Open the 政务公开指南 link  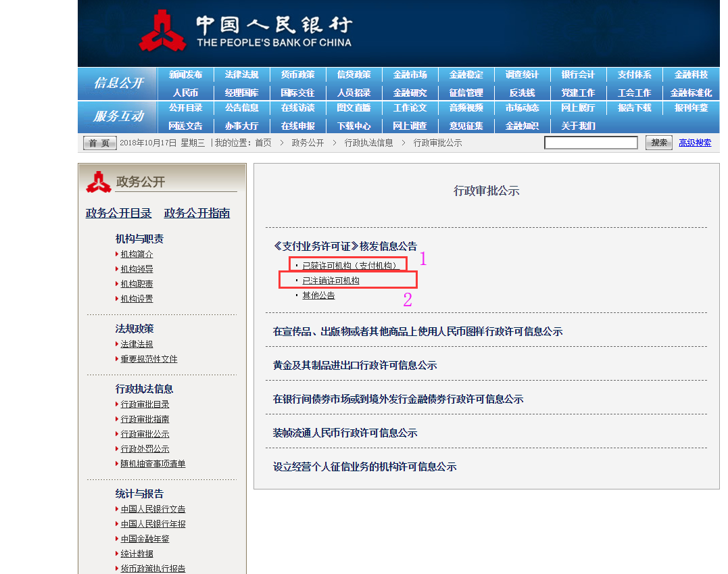[x=197, y=213]
